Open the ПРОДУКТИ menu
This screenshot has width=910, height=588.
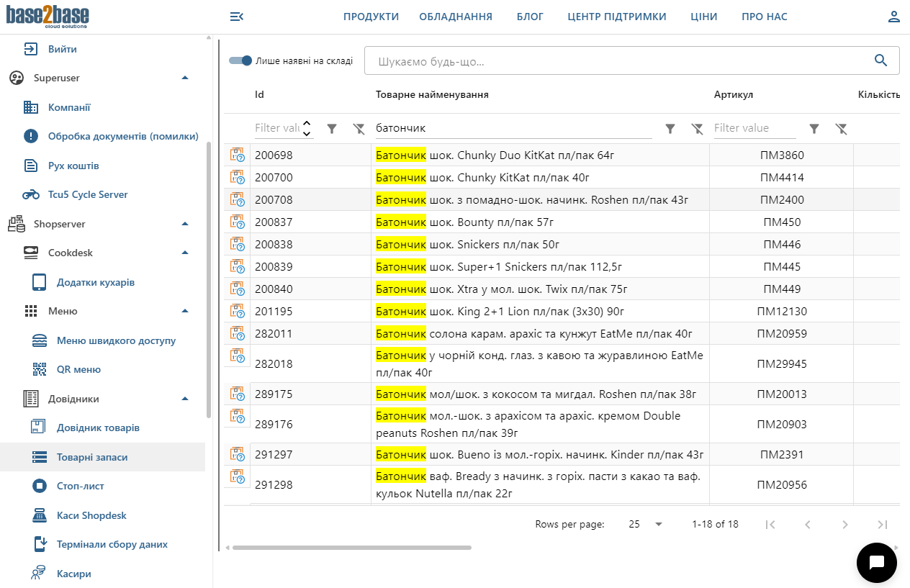click(x=371, y=17)
